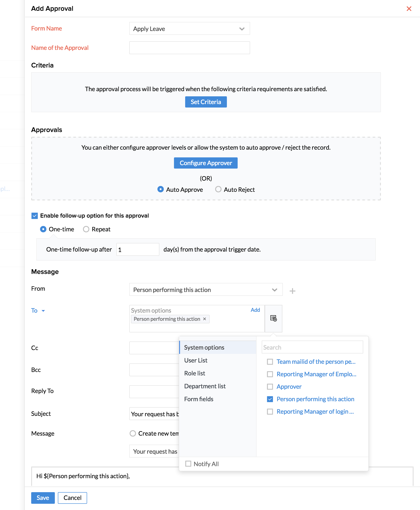
Task: Choose the Repeat follow-up option
Action: click(x=86, y=229)
